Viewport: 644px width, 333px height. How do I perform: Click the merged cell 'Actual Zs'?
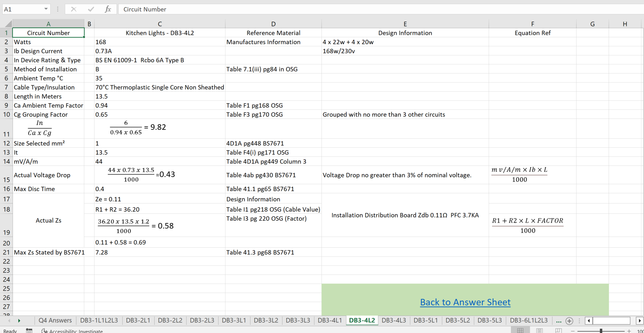48,220
